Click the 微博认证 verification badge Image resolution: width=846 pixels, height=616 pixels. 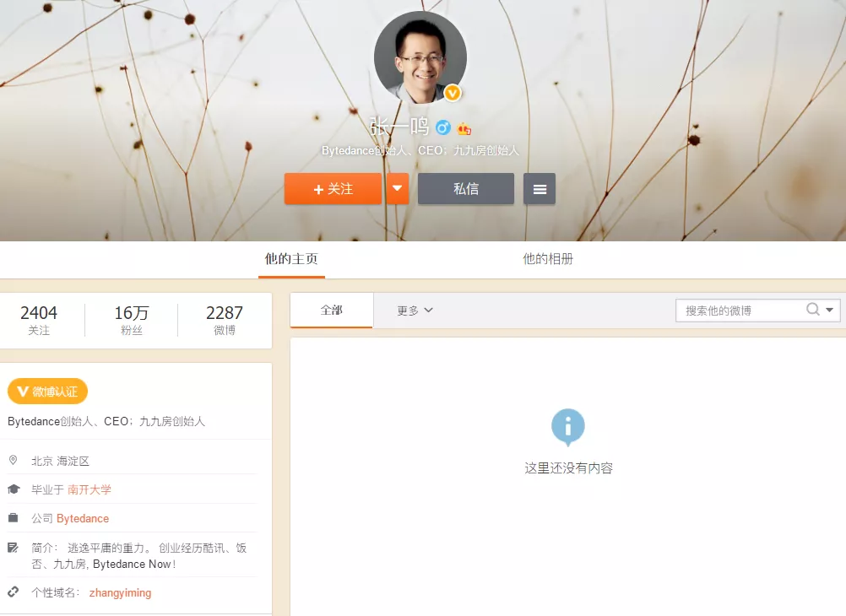47,392
